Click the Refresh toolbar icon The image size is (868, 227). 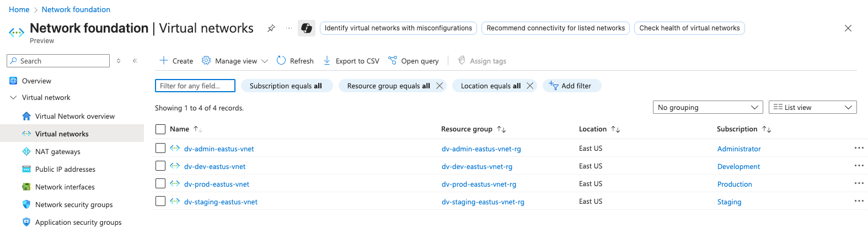[x=281, y=61]
